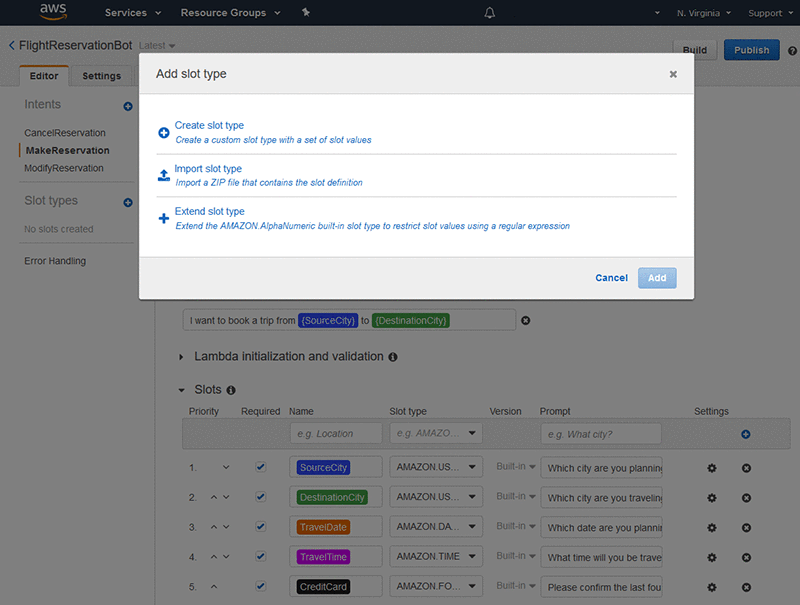
Task: Open the Services dropdown menu
Action: pos(133,13)
